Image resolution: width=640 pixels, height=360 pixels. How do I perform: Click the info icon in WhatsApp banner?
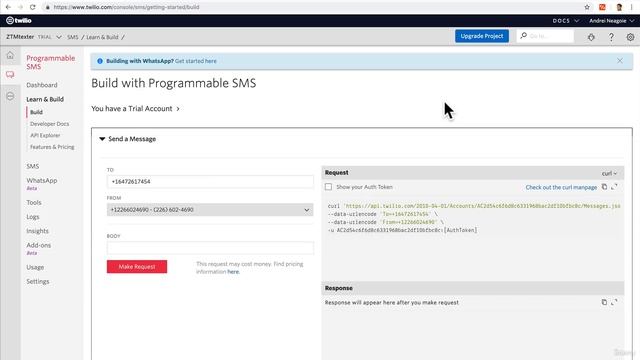100,61
